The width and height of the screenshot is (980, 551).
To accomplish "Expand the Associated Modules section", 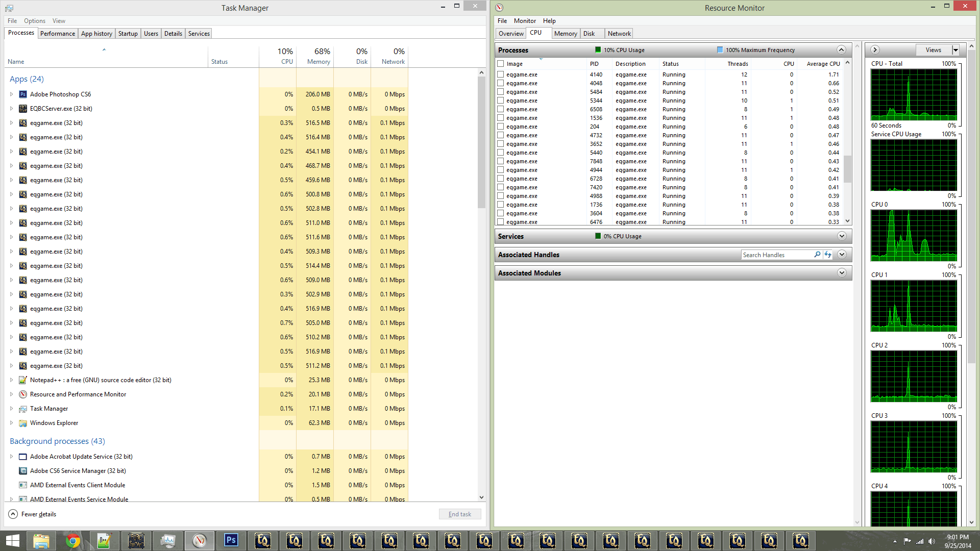I will (x=842, y=273).
